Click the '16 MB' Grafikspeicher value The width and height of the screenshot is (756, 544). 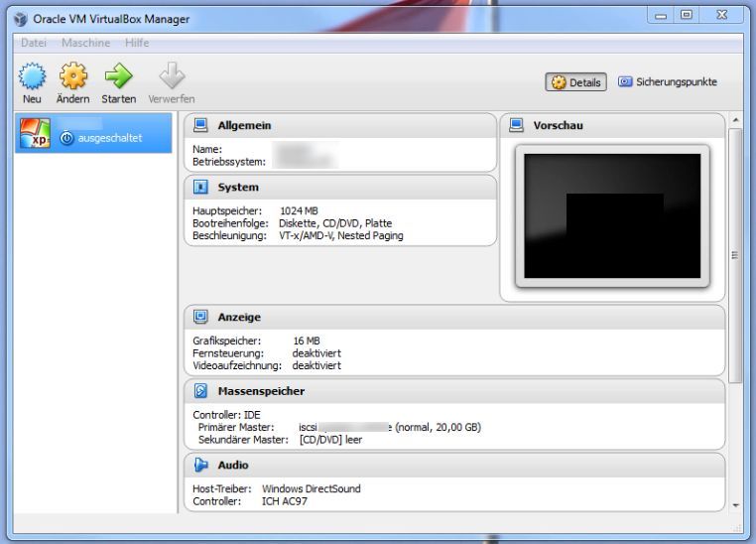click(x=307, y=340)
